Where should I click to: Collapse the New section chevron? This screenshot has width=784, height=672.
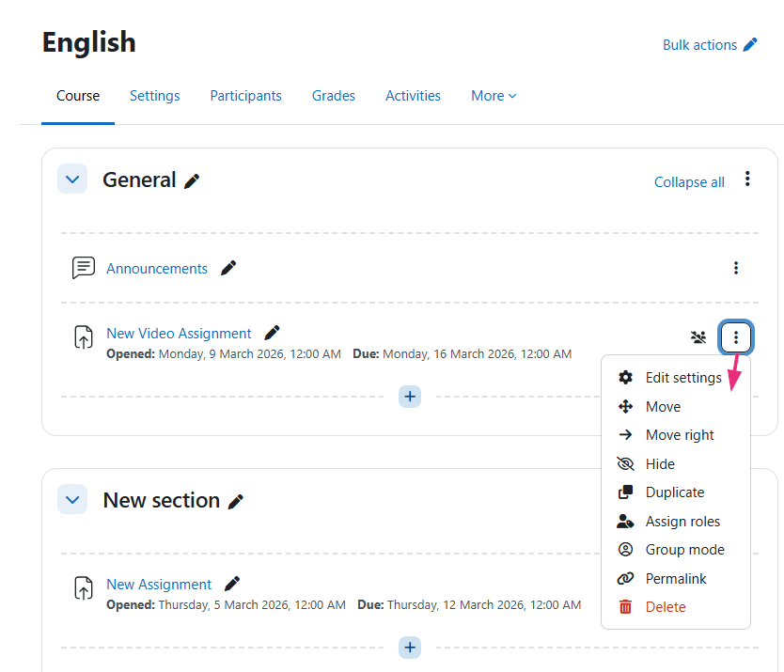point(72,499)
